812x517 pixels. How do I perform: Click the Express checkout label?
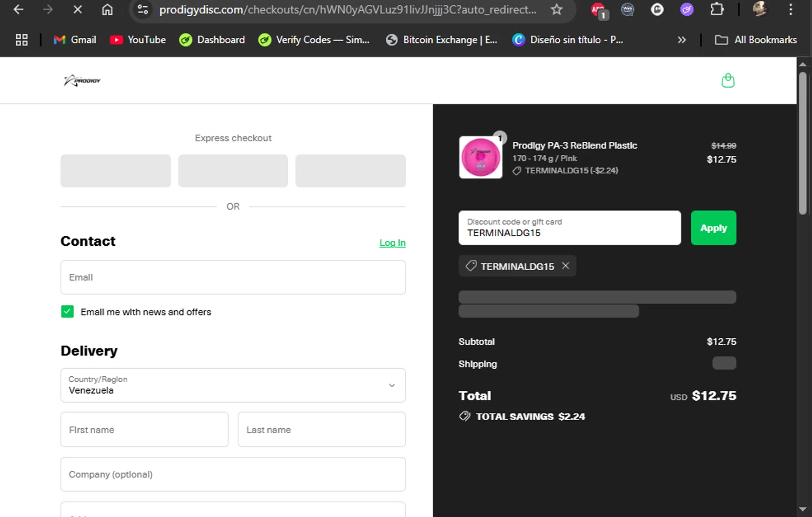point(233,138)
